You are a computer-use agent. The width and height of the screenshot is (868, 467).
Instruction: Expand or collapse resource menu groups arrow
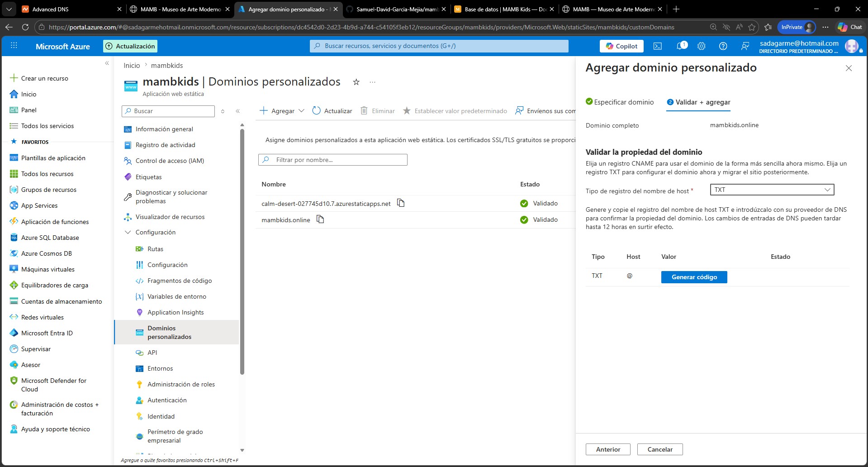point(223,111)
